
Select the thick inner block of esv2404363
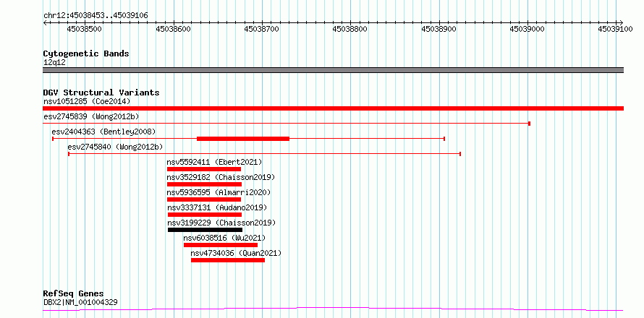point(243,139)
